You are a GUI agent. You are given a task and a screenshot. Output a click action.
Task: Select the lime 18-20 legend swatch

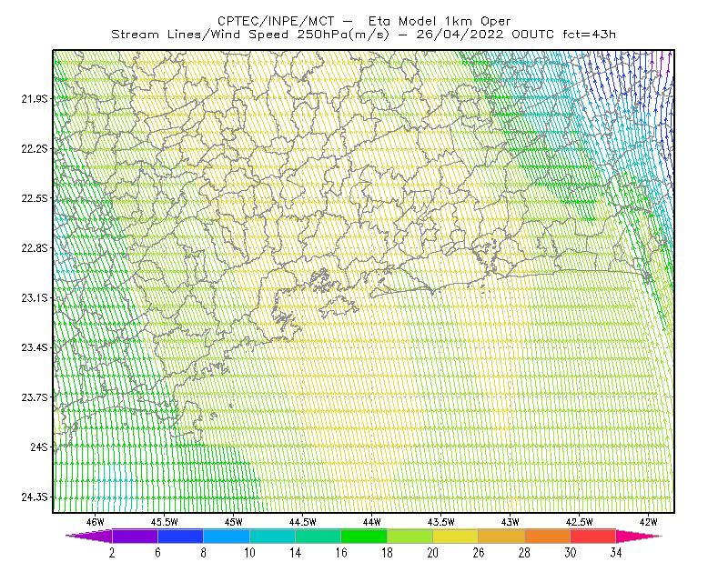tap(410, 536)
